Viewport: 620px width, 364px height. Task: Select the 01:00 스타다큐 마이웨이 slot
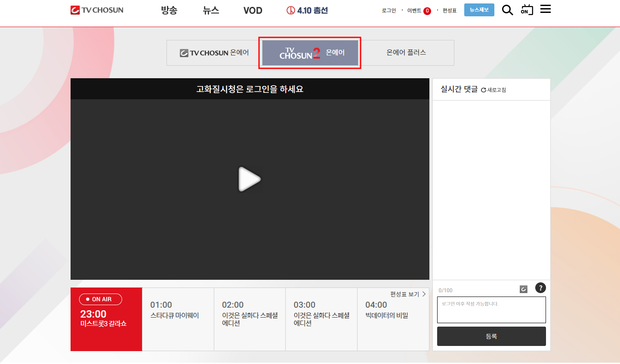178,319
